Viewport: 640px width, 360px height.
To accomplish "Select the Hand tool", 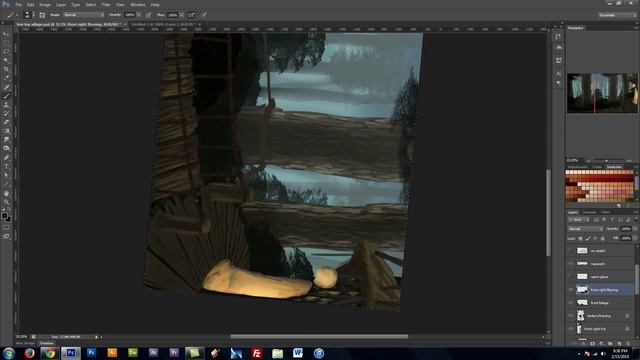I will 6,193.
